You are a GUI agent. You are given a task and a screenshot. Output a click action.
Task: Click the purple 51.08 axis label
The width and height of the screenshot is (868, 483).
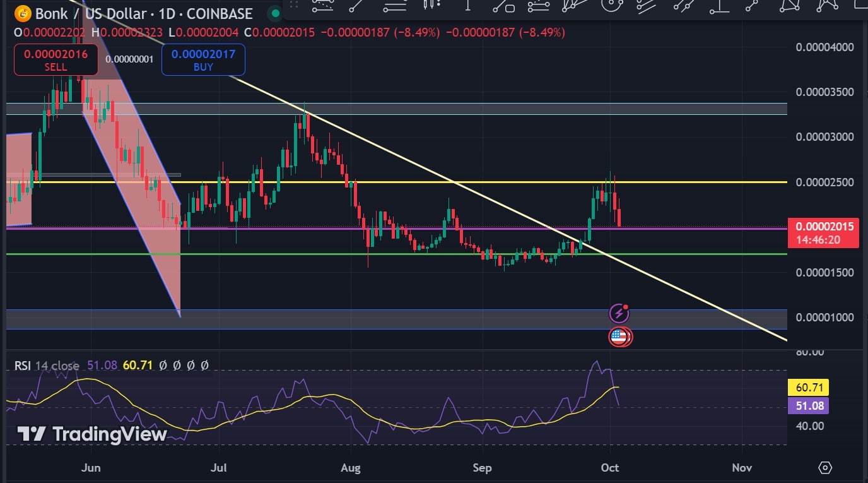[x=808, y=406]
